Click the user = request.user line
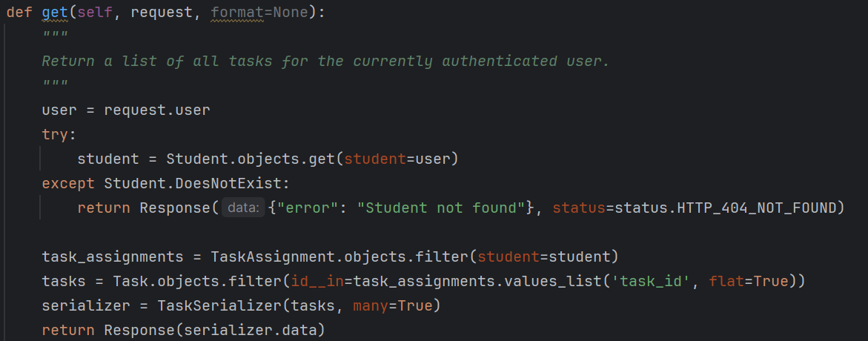Image resolution: width=868 pixels, height=341 pixels. coord(126,110)
